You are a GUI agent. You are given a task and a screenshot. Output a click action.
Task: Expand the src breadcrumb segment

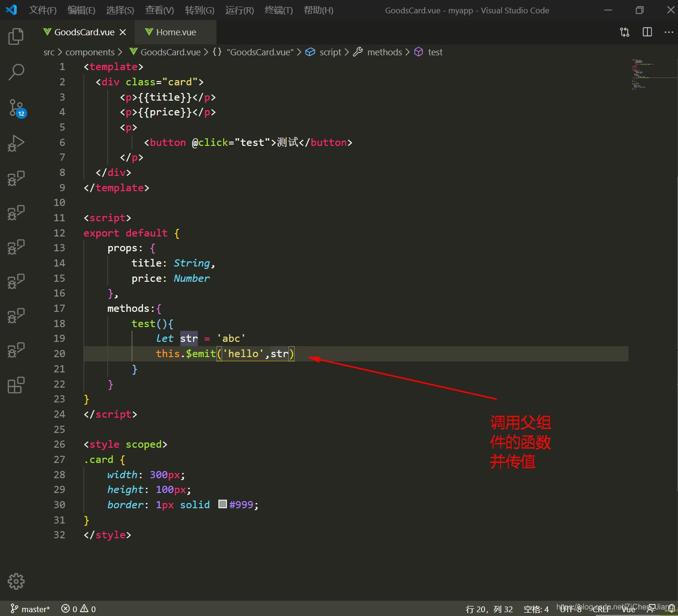[49, 52]
